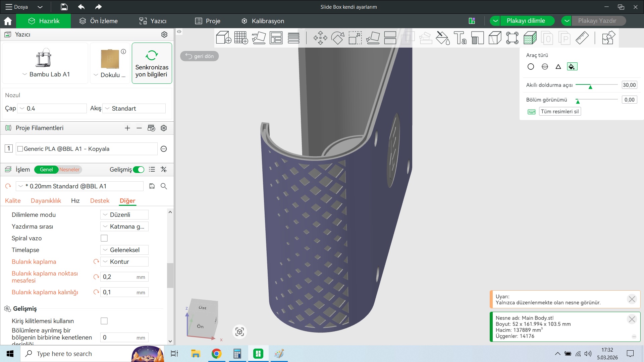Click the Plakayı dilimle button
The width and height of the screenshot is (644, 362).
pos(525,21)
